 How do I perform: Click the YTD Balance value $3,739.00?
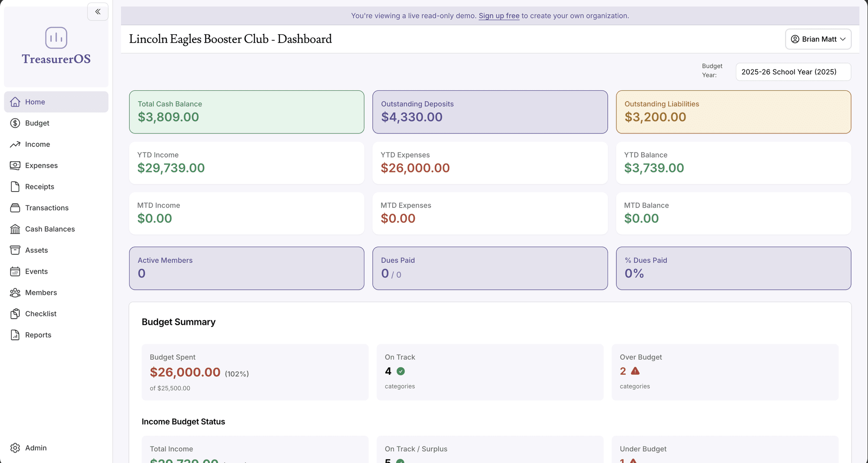pos(654,168)
